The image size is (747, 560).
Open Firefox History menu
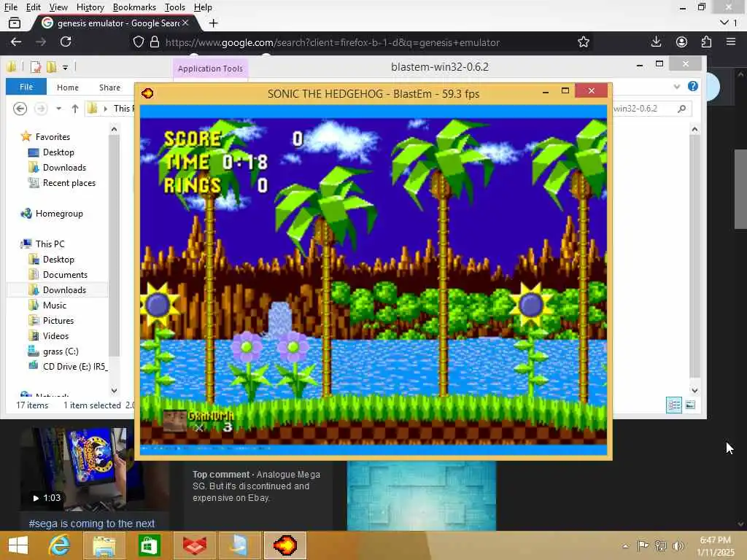[90, 7]
